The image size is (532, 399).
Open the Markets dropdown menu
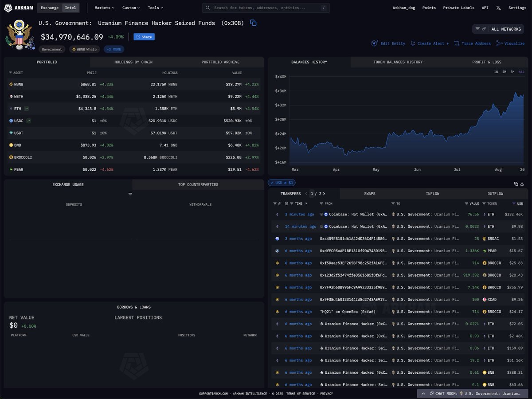coord(104,8)
